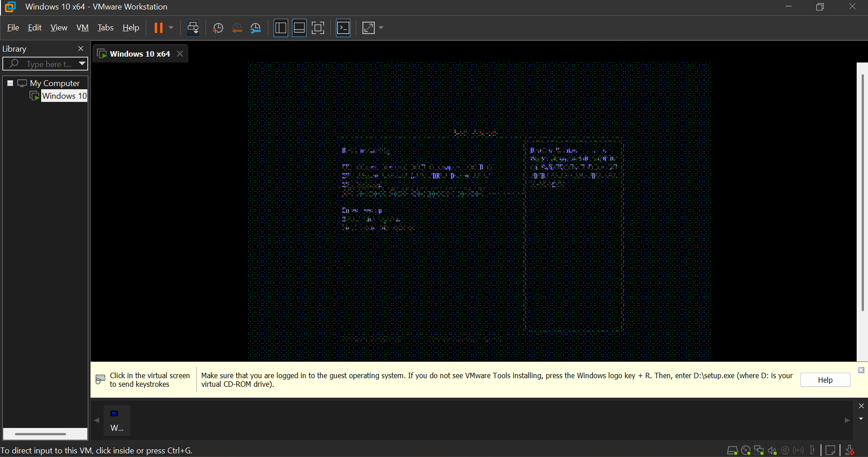Enter full screen mode

[x=318, y=28]
